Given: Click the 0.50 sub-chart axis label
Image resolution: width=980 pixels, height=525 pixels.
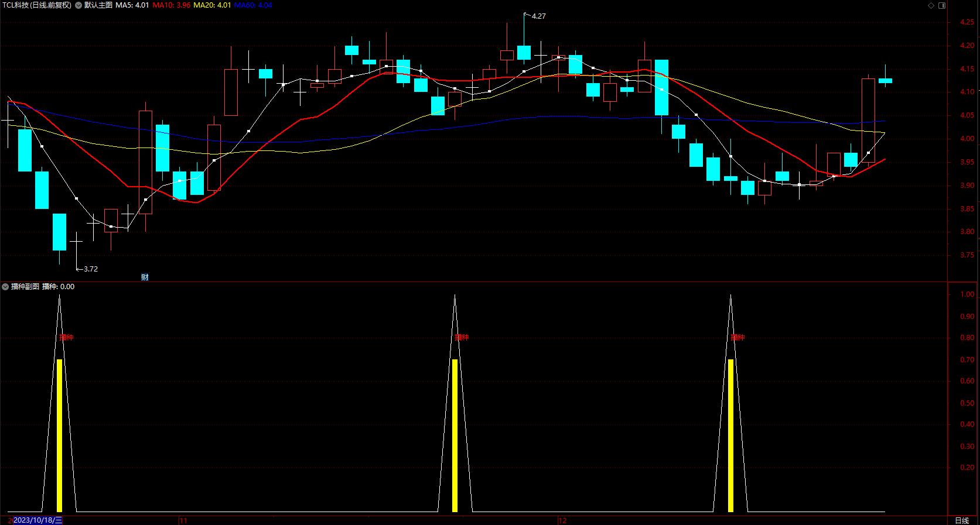Looking at the screenshot, I should click(967, 403).
